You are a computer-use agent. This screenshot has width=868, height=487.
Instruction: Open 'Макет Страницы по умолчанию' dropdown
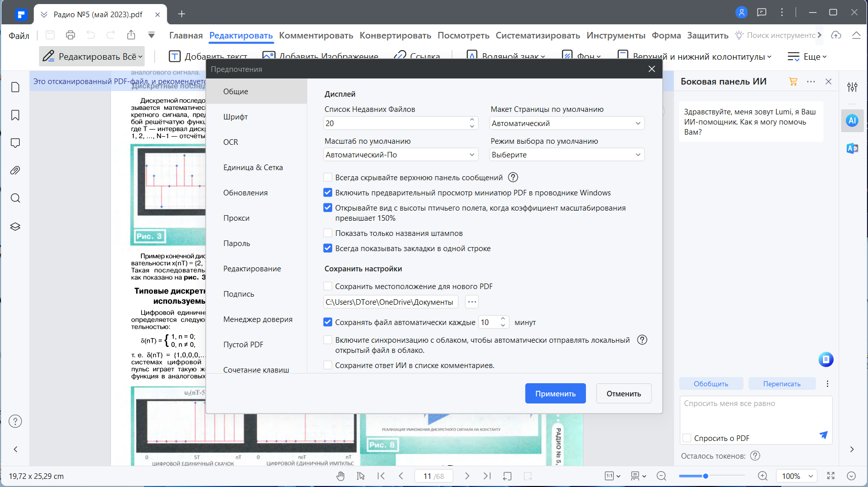[x=567, y=123]
